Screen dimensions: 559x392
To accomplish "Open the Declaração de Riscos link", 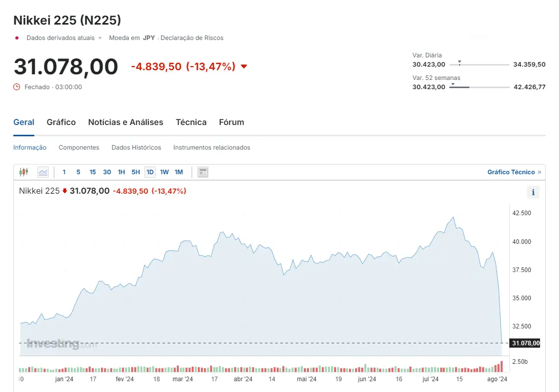I will coord(192,38).
